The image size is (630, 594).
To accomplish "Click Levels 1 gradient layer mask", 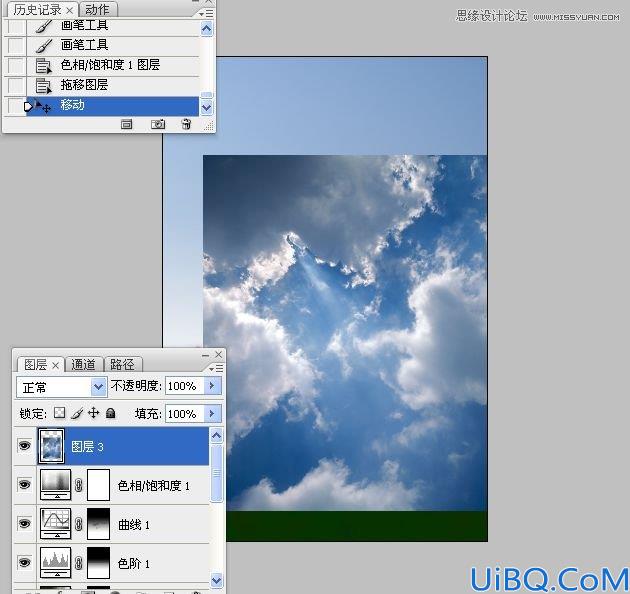I will click(98, 562).
